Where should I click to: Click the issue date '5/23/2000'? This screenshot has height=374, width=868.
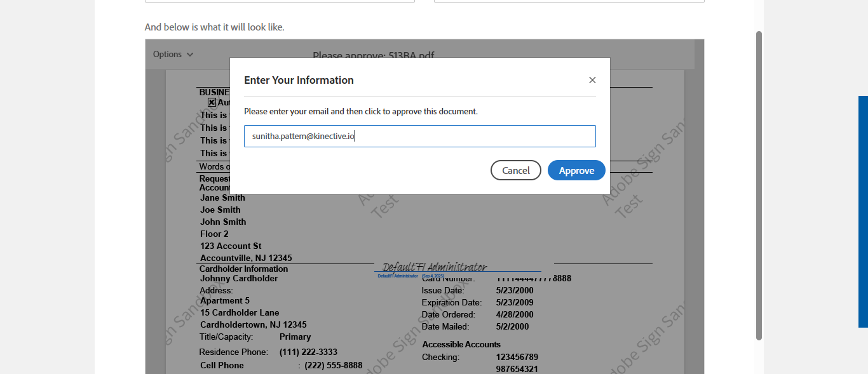(515, 290)
